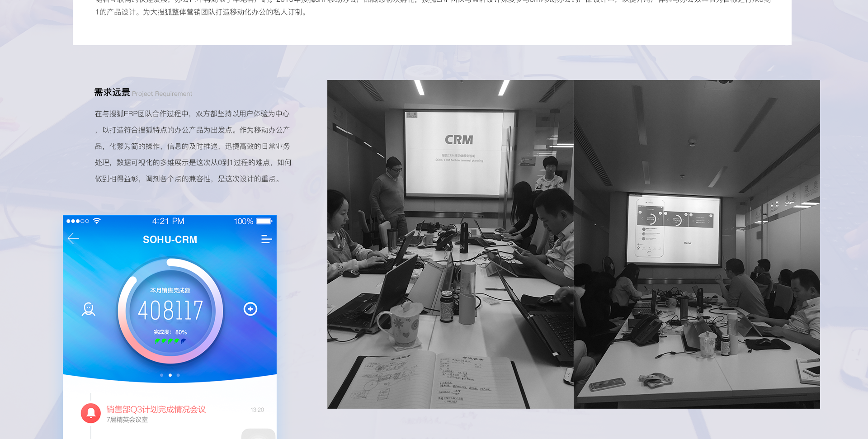Click the 需求远景 section heading

pos(112,93)
